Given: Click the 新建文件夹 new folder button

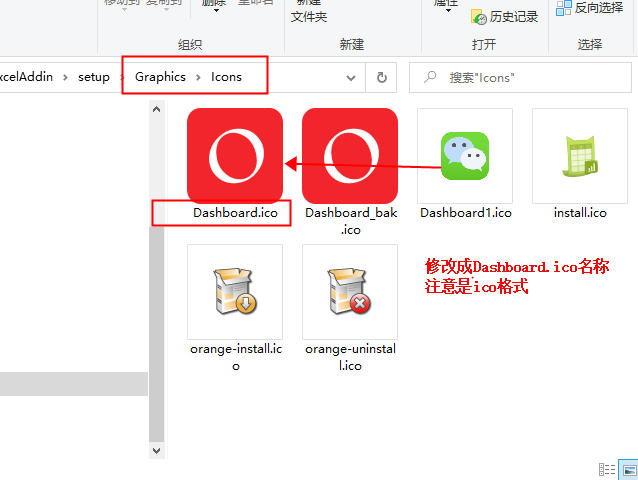Looking at the screenshot, I should [x=309, y=10].
